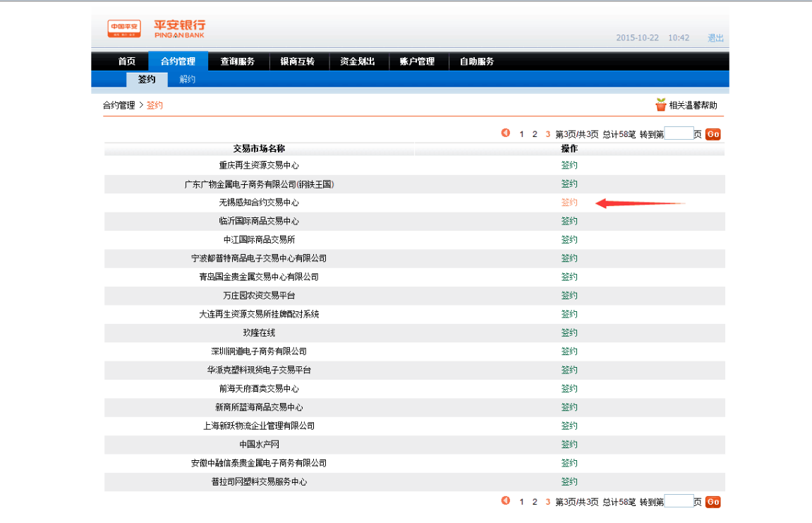
Task: Click 签约 in the 万庄园农资交易平台 row
Action: click(x=569, y=296)
